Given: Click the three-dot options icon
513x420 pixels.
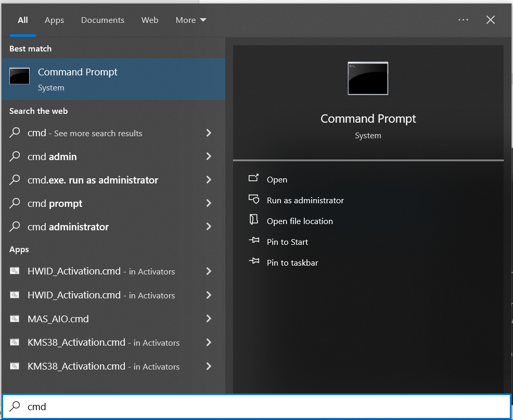Looking at the screenshot, I should [463, 20].
